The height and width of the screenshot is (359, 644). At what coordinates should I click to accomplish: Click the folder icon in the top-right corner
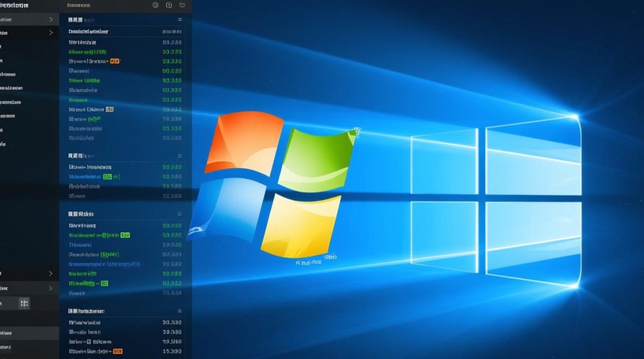[x=182, y=5]
